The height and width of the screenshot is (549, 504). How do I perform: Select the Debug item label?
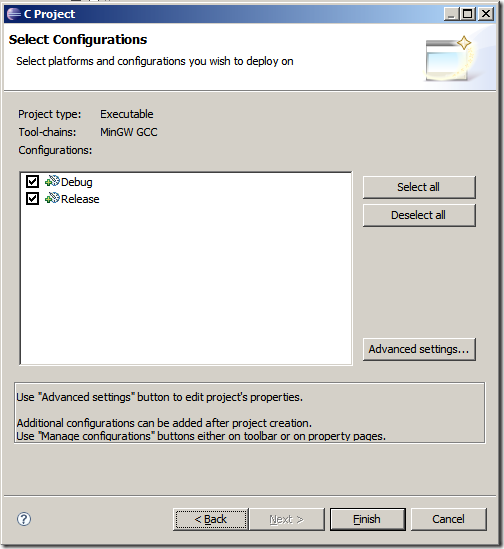coord(77,182)
